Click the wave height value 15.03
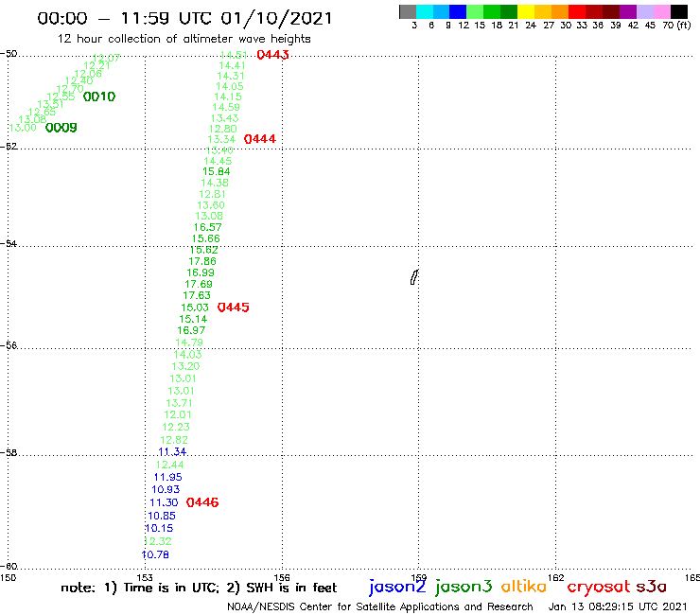Viewport: 700px width, 615px height. [x=195, y=307]
